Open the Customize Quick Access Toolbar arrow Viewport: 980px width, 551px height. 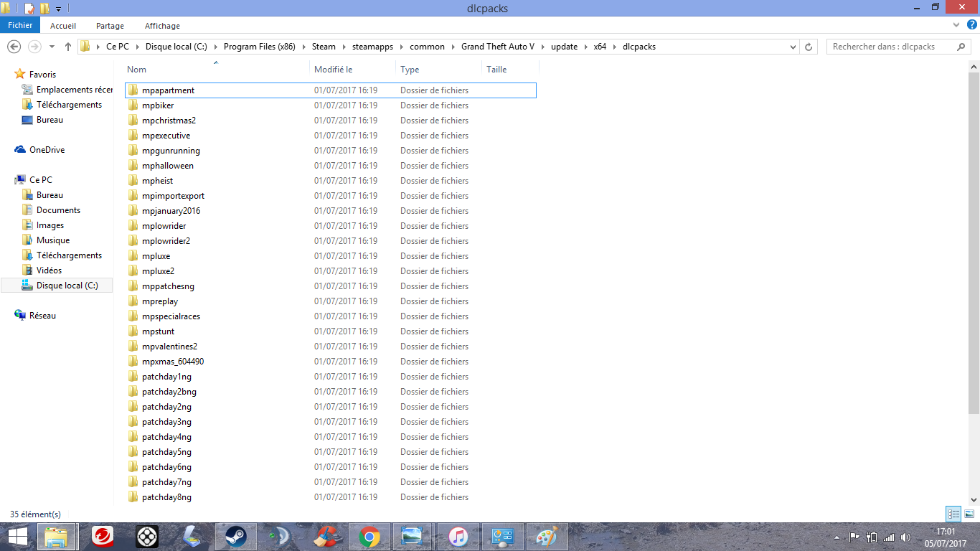pyautogui.click(x=58, y=9)
